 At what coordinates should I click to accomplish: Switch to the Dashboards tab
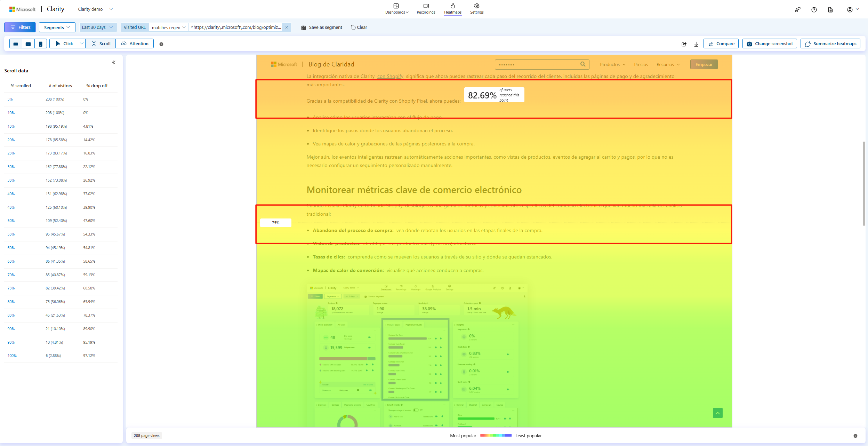pos(396,8)
